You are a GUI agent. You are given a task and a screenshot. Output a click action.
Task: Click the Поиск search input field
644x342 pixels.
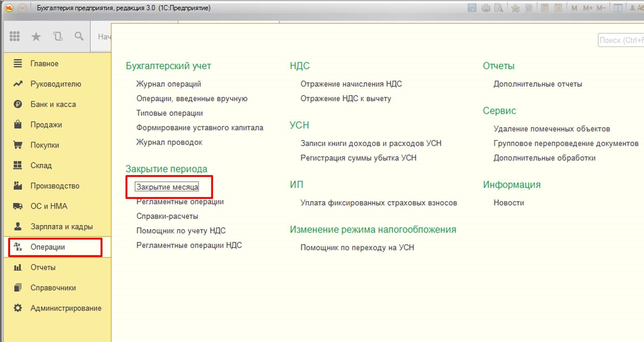(621, 40)
